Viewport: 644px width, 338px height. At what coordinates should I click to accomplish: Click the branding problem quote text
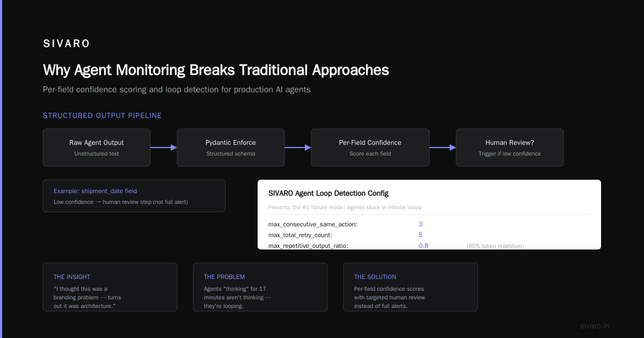tap(87, 297)
